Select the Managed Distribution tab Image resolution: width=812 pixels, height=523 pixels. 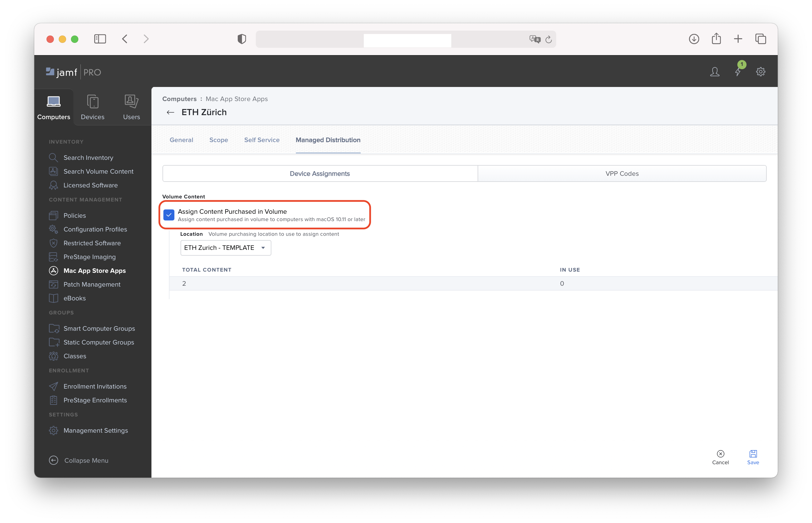329,140
